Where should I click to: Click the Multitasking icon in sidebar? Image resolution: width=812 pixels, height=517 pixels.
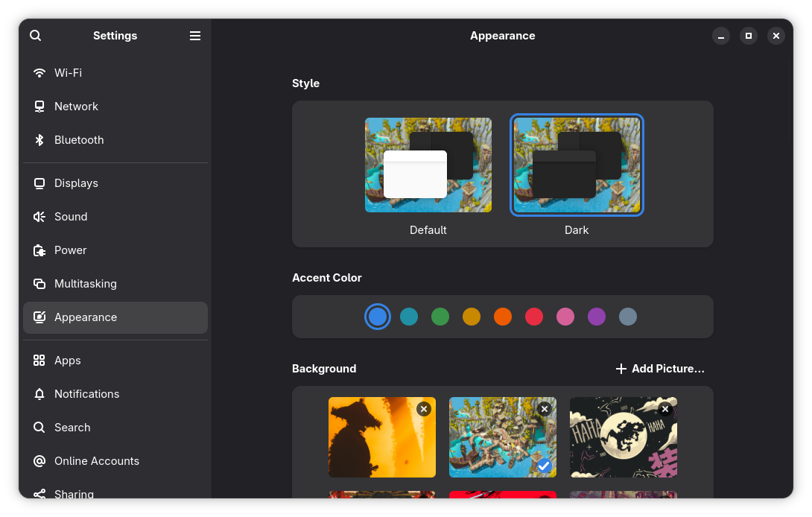pyautogui.click(x=39, y=283)
